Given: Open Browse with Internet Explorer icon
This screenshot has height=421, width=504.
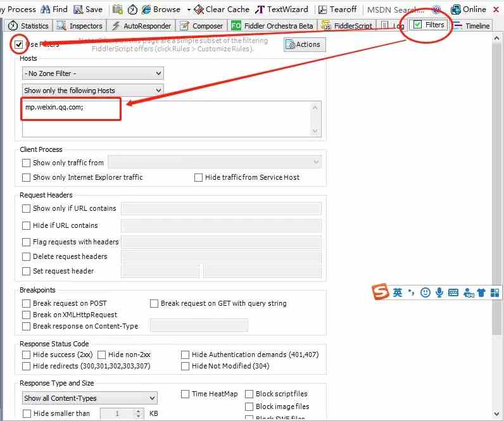Looking at the screenshot, I should (x=146, y=9).
